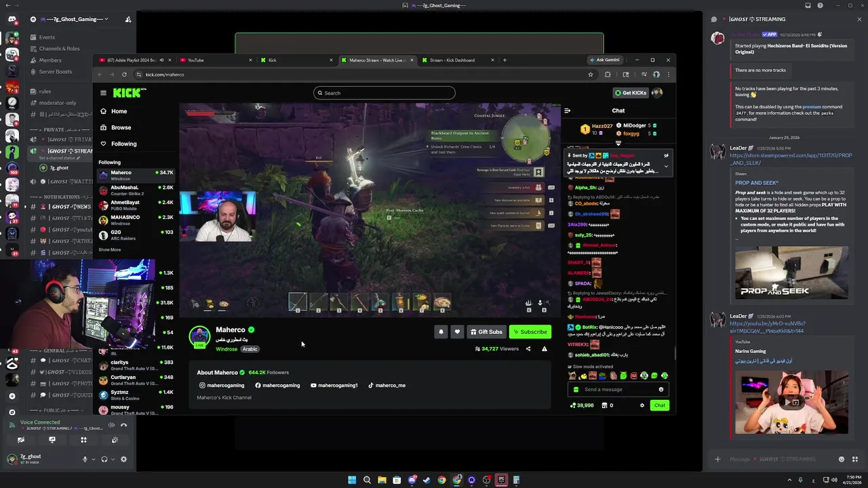Report stream via warning triangle icon

point(544,349)
